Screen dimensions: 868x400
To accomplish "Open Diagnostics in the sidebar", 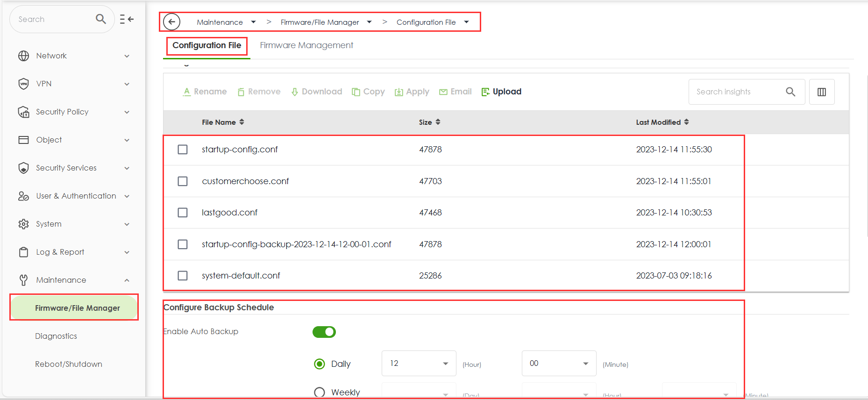I will (x=56, y=336).
